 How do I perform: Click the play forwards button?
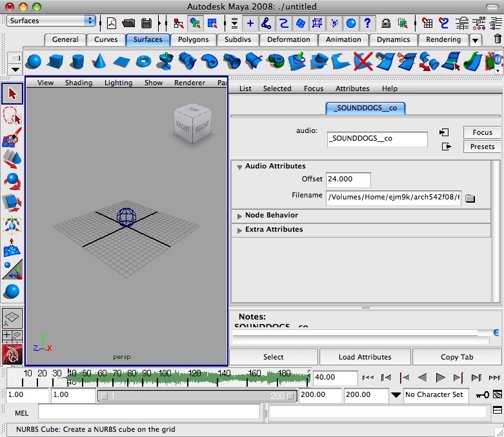coord(440,378)
